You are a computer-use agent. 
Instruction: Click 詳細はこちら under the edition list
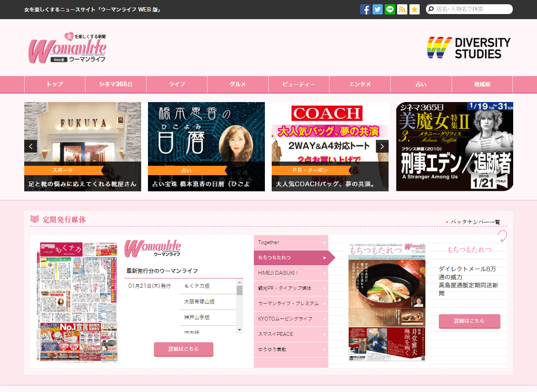[x=184, y=349]
